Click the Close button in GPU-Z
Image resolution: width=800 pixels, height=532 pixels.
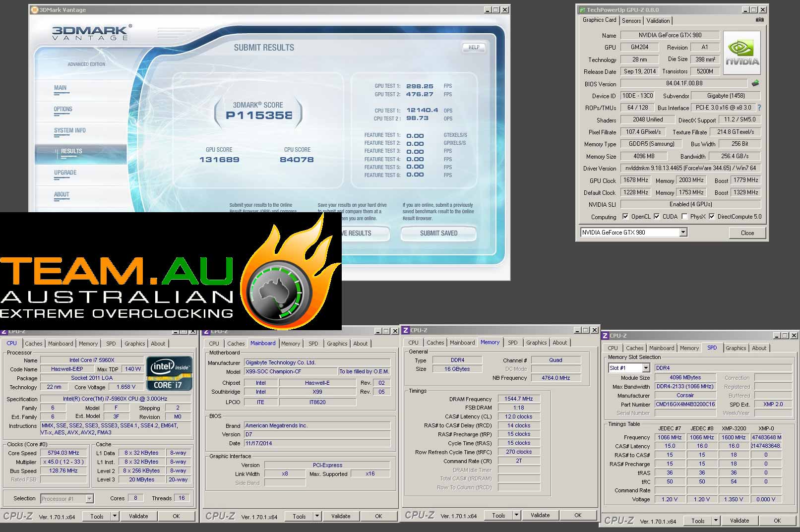pos(747,233)
